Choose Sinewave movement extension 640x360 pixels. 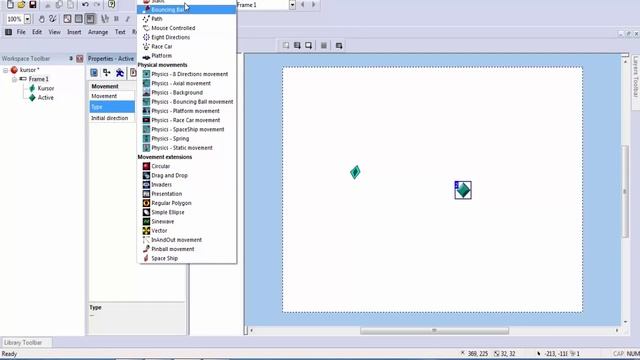[x=187, y=222]
